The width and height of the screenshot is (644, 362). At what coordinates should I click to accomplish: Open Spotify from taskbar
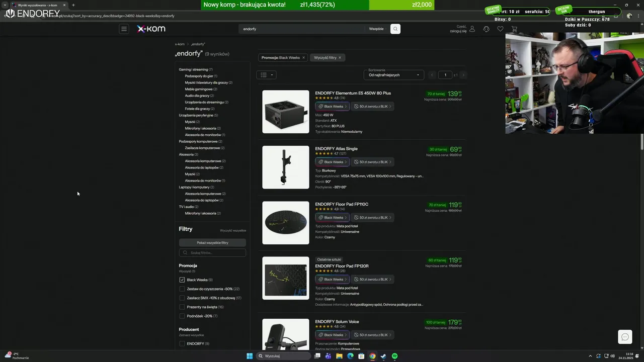(x=394, y=356)
